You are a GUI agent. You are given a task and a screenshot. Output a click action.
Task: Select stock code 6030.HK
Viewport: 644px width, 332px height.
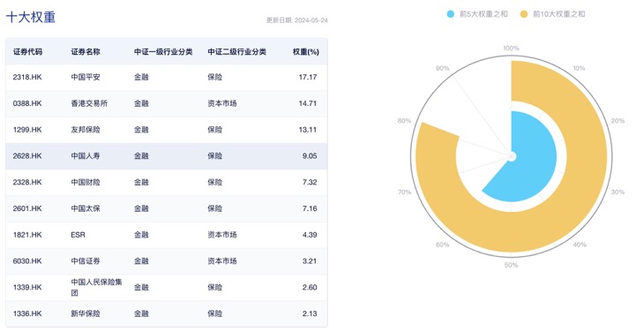coord(27,261)
